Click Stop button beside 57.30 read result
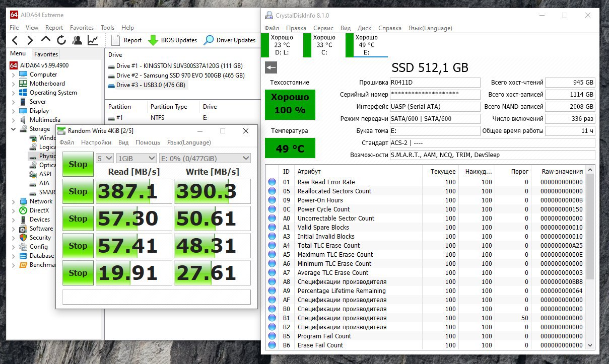Viewport: 609px width, 364px height. coord(78,219)
